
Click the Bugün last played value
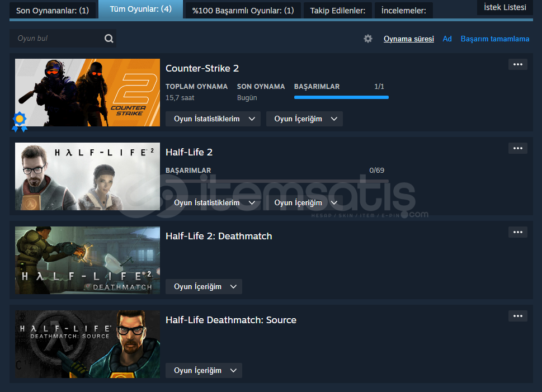pos(247,98)
